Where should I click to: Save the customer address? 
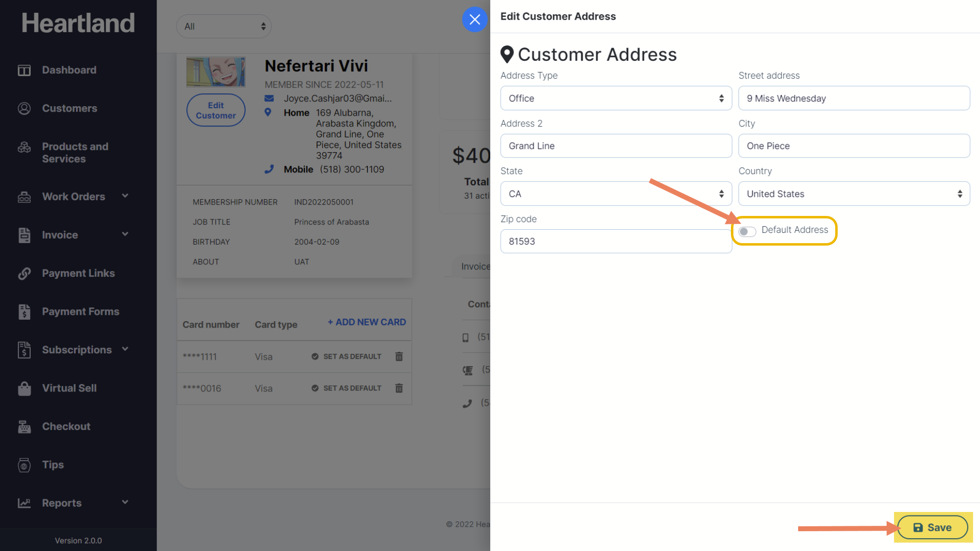pos(932,527)
